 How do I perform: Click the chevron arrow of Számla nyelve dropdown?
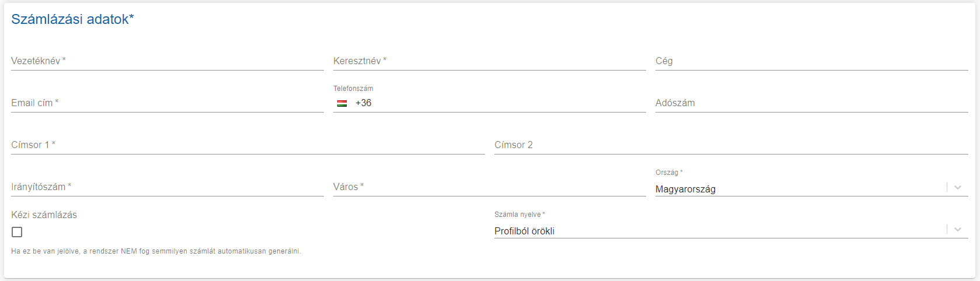click(958, 229)
